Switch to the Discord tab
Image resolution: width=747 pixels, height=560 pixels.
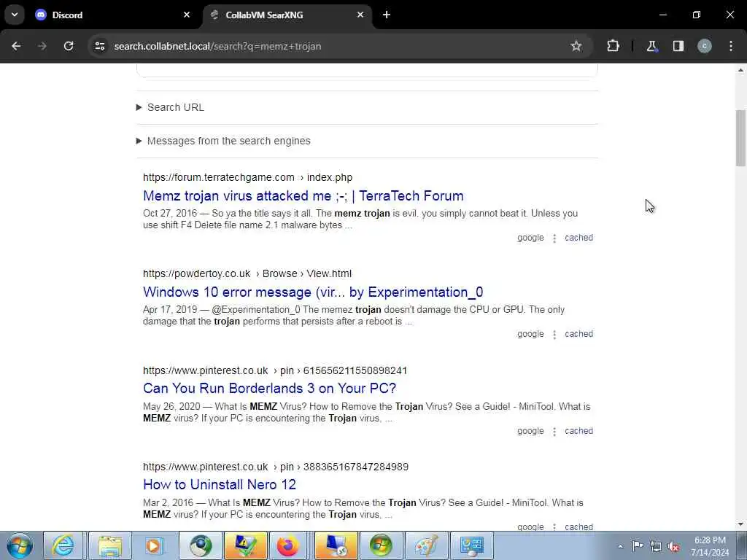tap(112, 15)
